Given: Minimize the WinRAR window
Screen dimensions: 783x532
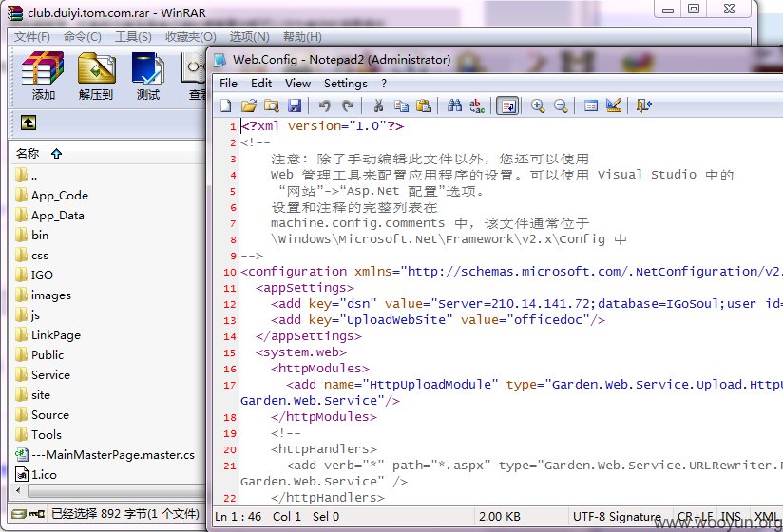Looking at the screenshot, I should click(668, 9).
